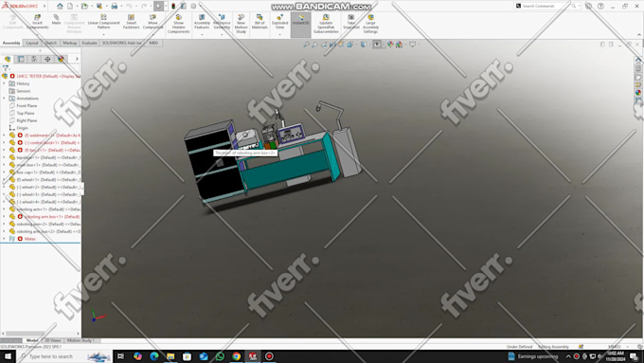Expand the Annotations tree node

(4, 99)
